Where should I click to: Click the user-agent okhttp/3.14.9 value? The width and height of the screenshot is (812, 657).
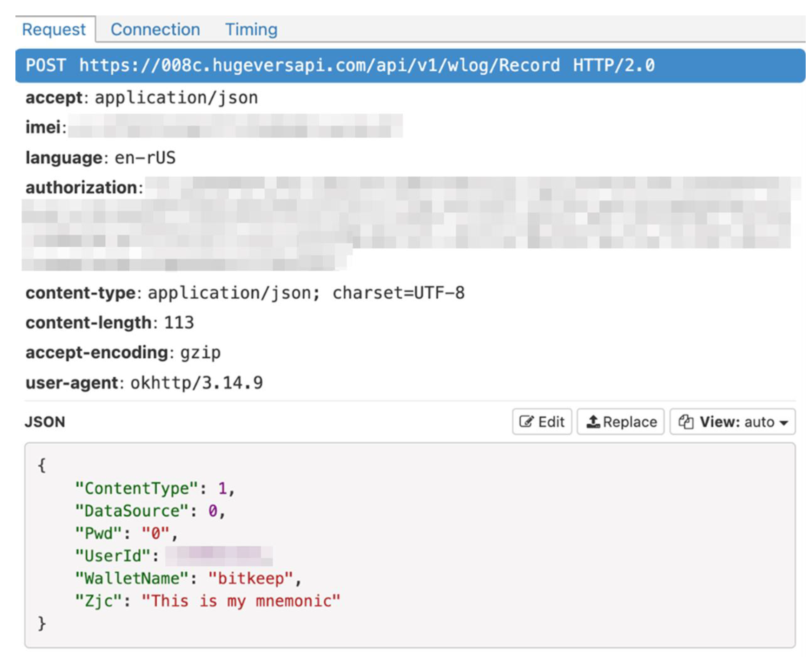coord(197,383)
